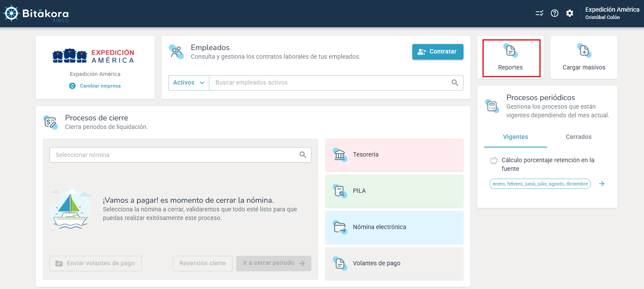Open the Nómina electrónica card

coord(394,227)
